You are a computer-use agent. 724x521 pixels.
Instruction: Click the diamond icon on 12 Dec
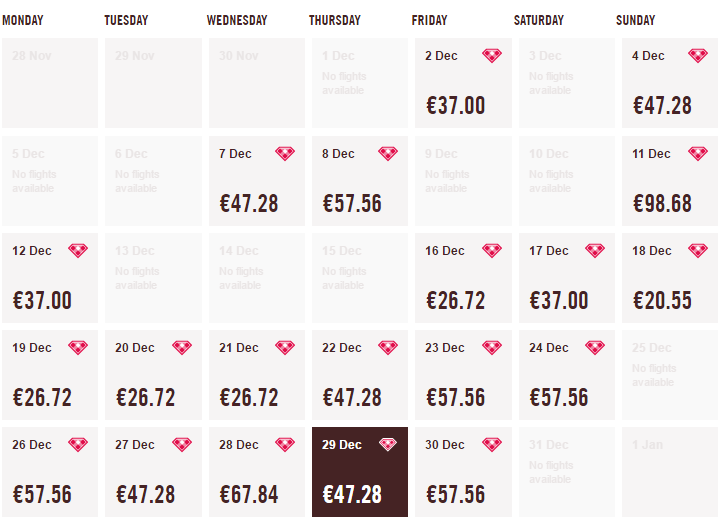coord(78,251)
